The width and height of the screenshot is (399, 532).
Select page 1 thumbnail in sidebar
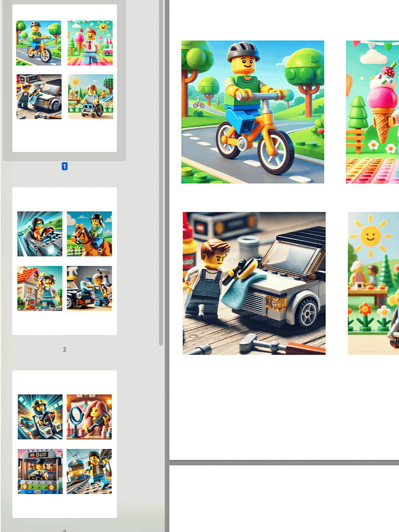64,78
